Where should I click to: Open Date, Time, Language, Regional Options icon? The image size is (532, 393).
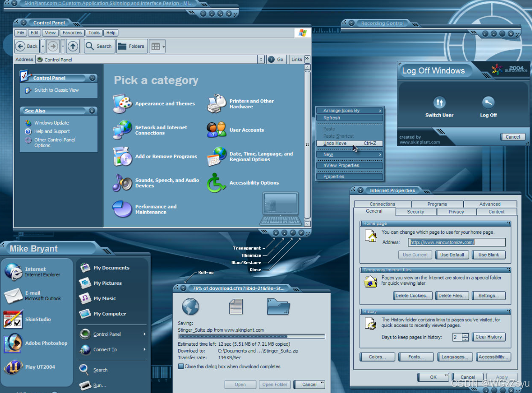(217, 156)
